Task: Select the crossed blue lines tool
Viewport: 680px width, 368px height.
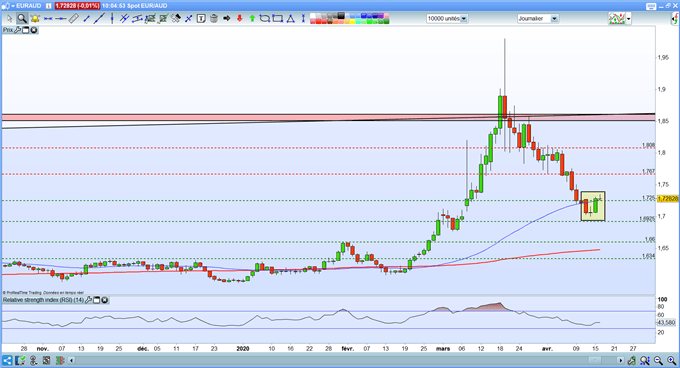Action: 188,18
